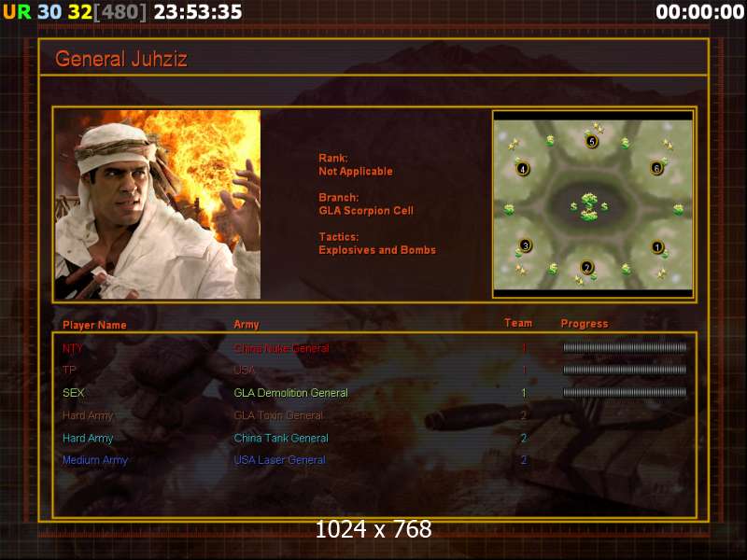Click the General Juhziz portrait image

[158, 204]
